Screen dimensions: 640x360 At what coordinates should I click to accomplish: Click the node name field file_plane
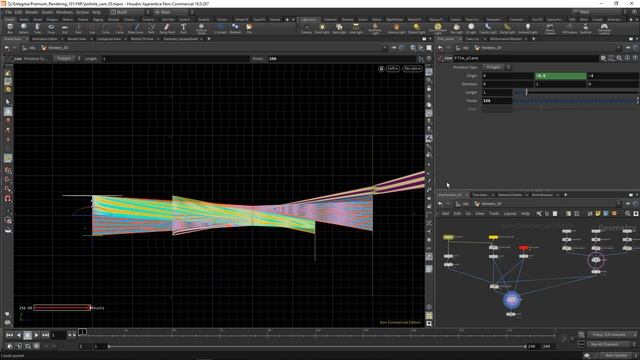click(x=526, y=58)
